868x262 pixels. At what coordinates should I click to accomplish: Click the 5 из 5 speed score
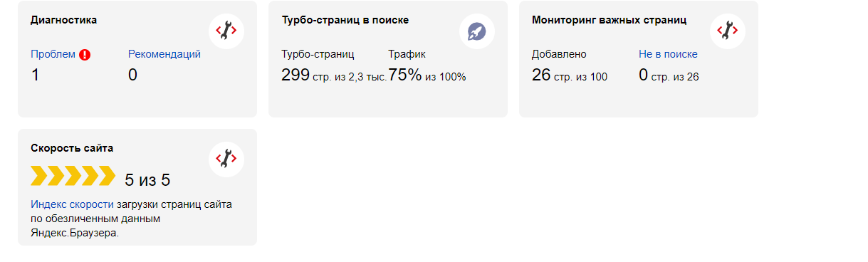coord(147,179)
